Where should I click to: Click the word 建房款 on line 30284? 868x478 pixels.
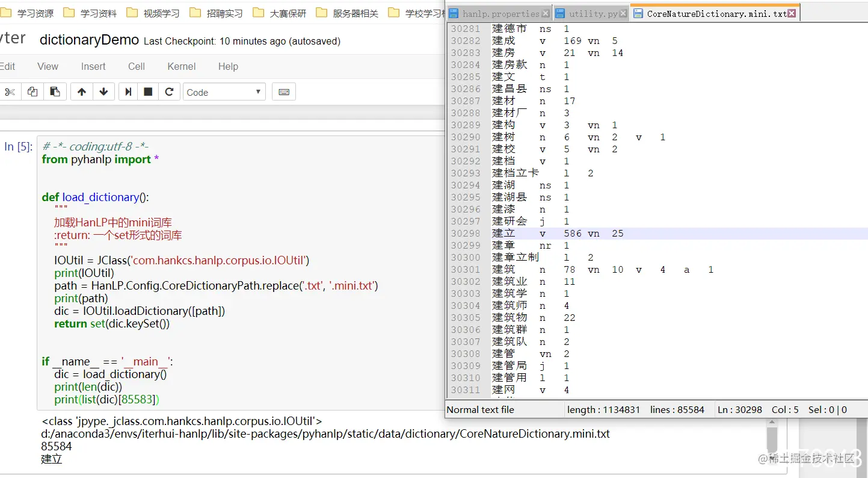[x=509, y=65]
